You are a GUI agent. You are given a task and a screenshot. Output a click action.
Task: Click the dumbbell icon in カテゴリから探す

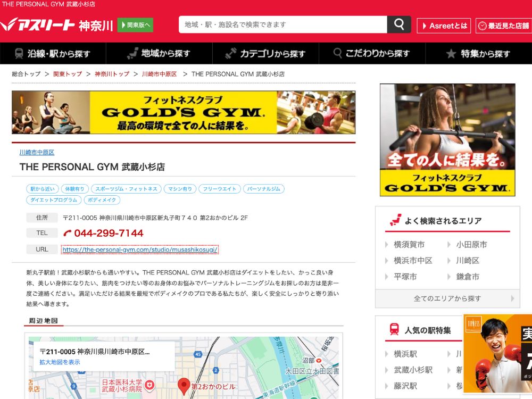coord(231,53)
